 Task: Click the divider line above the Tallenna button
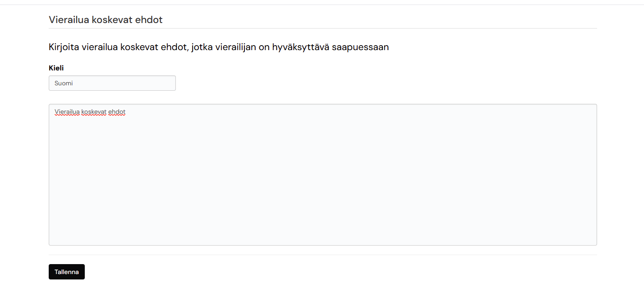pyautogui.click(x=323, y=255)
